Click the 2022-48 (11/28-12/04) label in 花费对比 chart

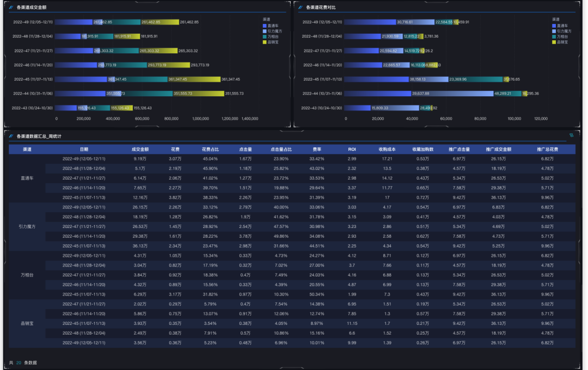(322, 36)
